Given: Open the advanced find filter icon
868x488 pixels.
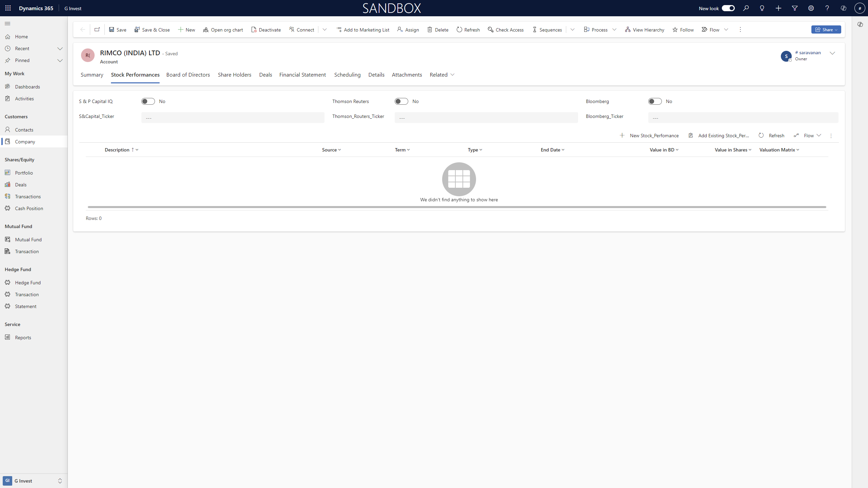Looking at the screenshot, I should (795, 8).
